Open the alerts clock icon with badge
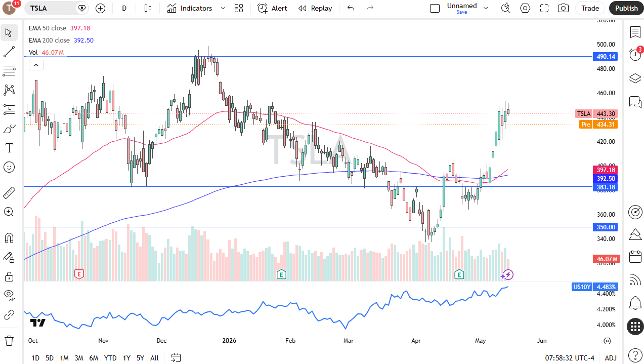 pos(635,55)
